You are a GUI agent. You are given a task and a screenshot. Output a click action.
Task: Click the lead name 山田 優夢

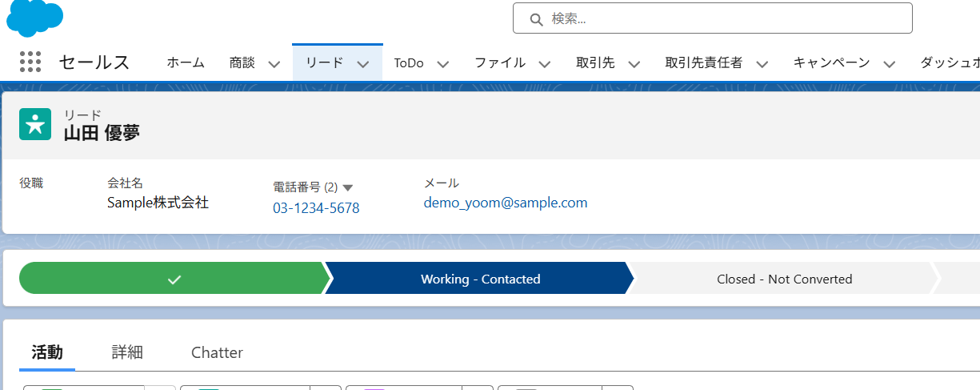tap(102, 133)
